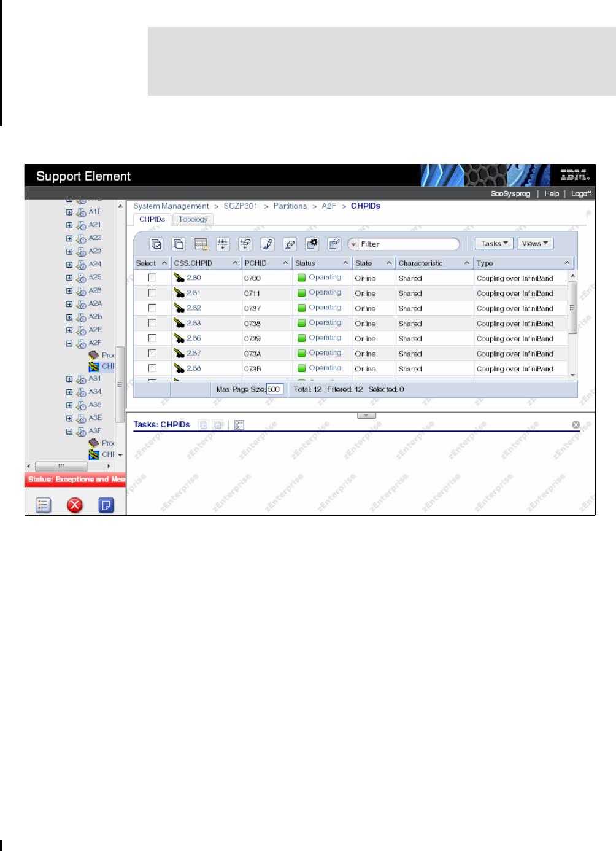Click the last toolbar icon before Filter
Viewport: 616px width, 851px height.
334,244
